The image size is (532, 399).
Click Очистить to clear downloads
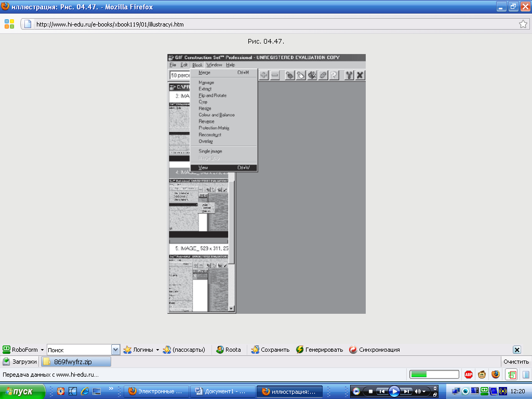point(516,362)
